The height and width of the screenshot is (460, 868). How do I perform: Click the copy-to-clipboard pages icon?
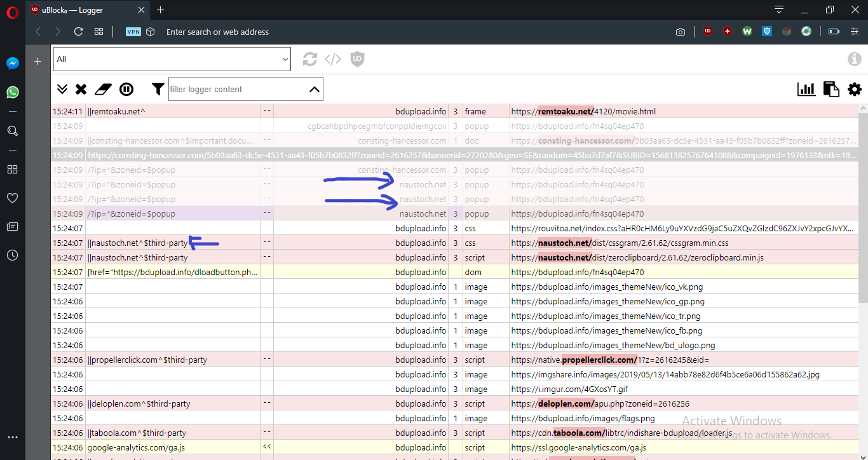(831, 89)
